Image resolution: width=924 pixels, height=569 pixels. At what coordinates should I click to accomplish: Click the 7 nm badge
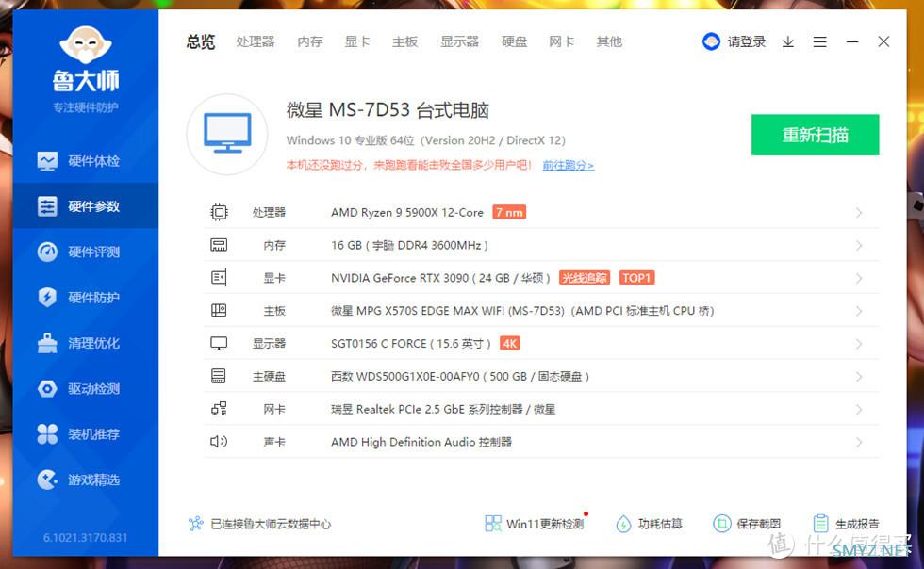click(509, 212)
